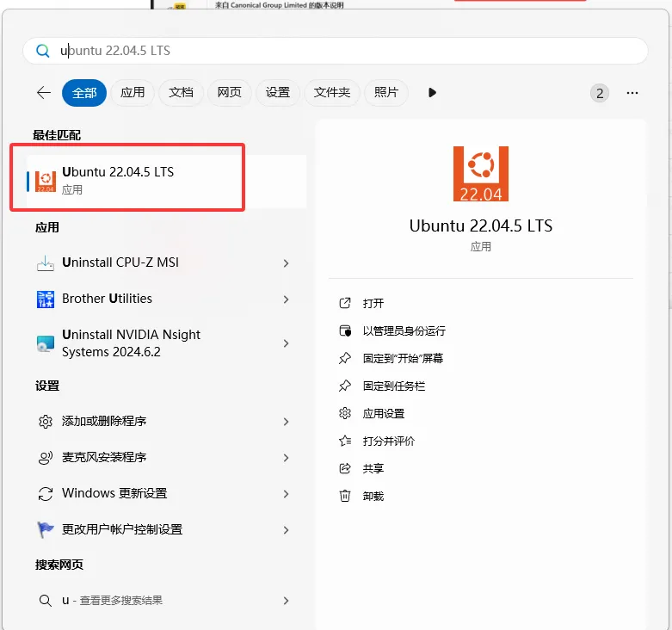Expand options for Uninstall CPU-Z MSI

pos(286,263)
